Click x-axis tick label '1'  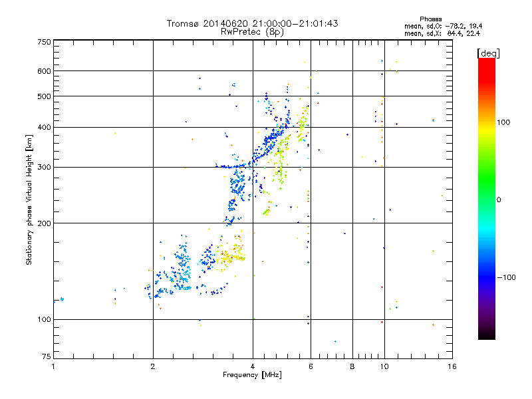tap(53, 366)
